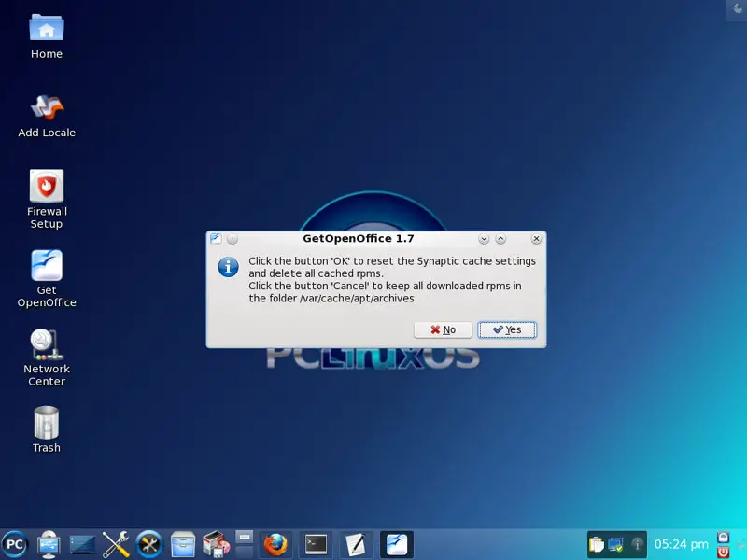Launch the blue circular control center icon
This screenshot has width=747, height=560.
(149, 544)
